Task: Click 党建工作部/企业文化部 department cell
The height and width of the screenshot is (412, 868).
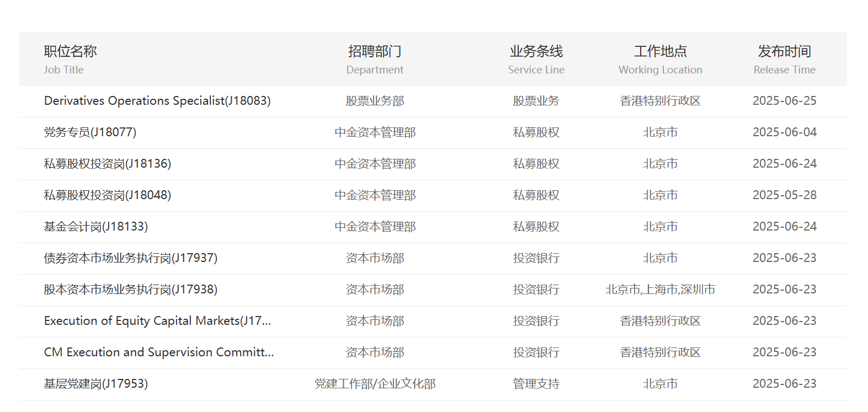Action: pyautogui.click(x=375, y=384)
